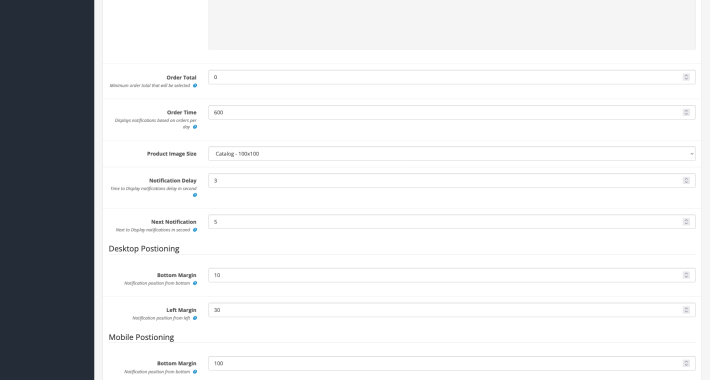
Task: Open help tooltip icon for Left Margin
Action: click(x=195, y=318)
